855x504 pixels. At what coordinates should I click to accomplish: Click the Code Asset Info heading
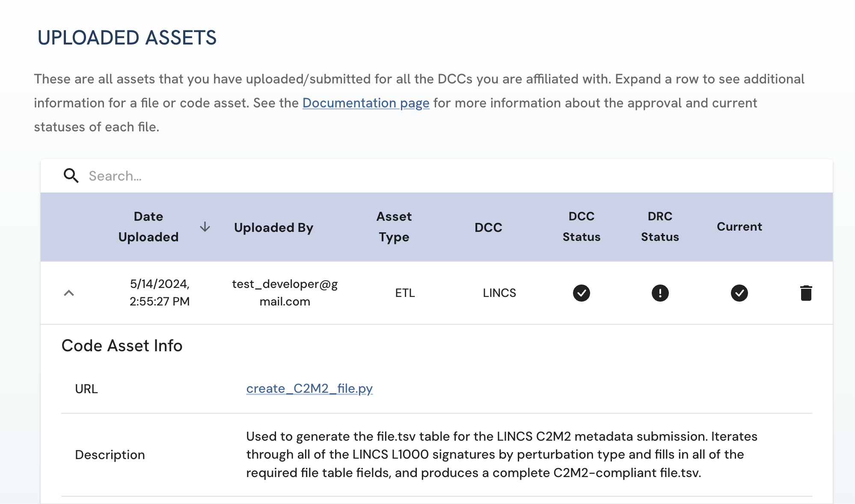(122, 346)
